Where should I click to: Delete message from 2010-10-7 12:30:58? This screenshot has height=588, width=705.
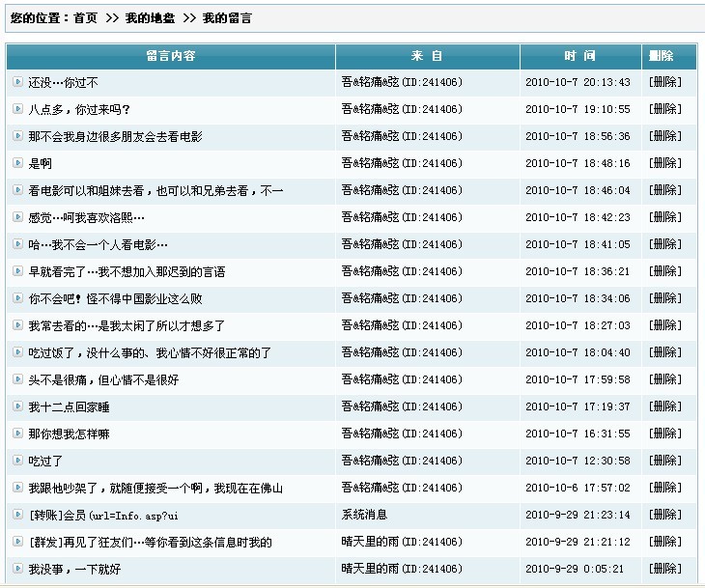(665, 461)
